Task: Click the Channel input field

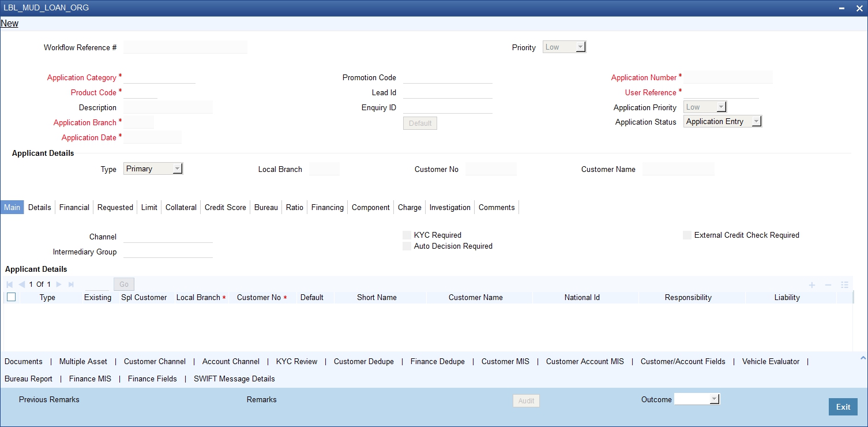Action: [x=168, y=237]
